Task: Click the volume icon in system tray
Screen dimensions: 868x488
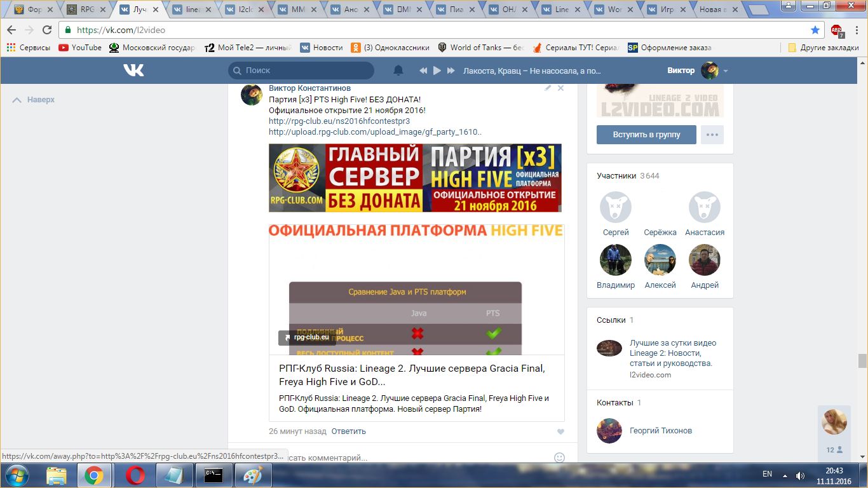Action: coord(800,475)
